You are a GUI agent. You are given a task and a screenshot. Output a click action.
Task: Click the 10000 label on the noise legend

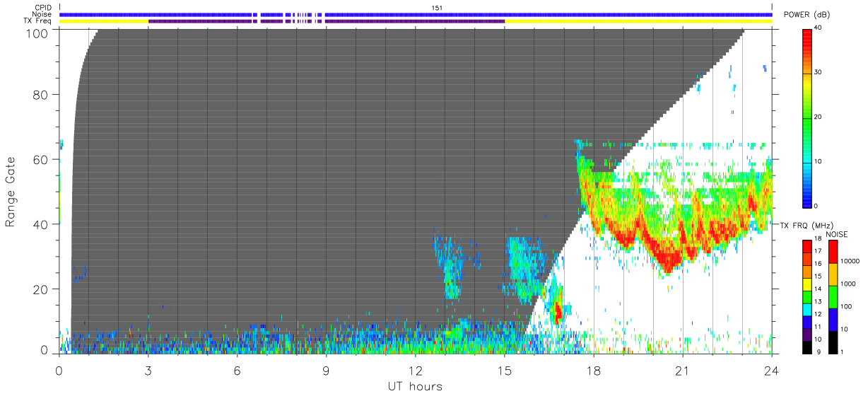(x=848, y=261)
